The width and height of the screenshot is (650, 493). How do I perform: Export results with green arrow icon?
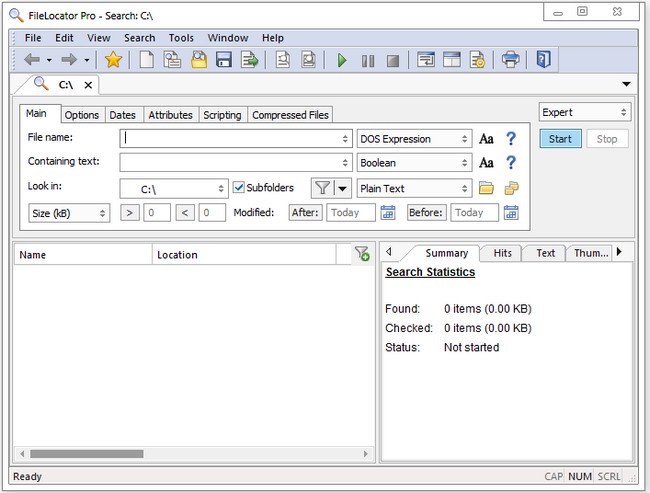[250, 60]
